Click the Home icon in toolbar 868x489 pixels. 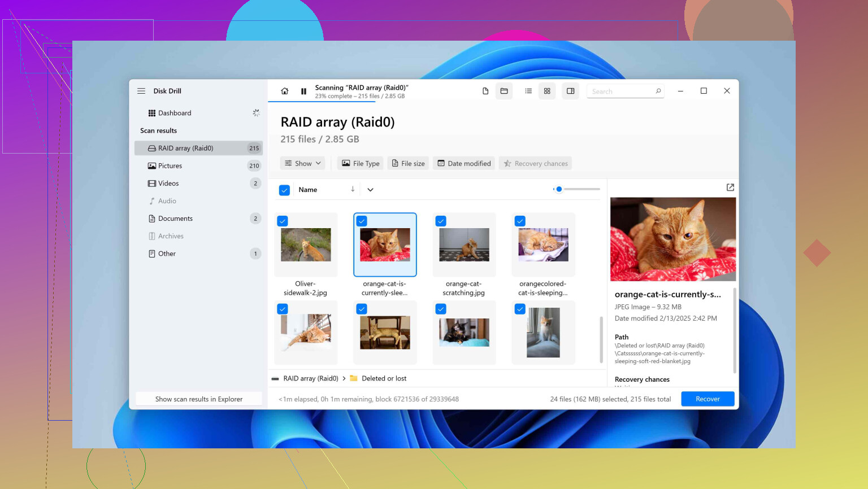285,91
